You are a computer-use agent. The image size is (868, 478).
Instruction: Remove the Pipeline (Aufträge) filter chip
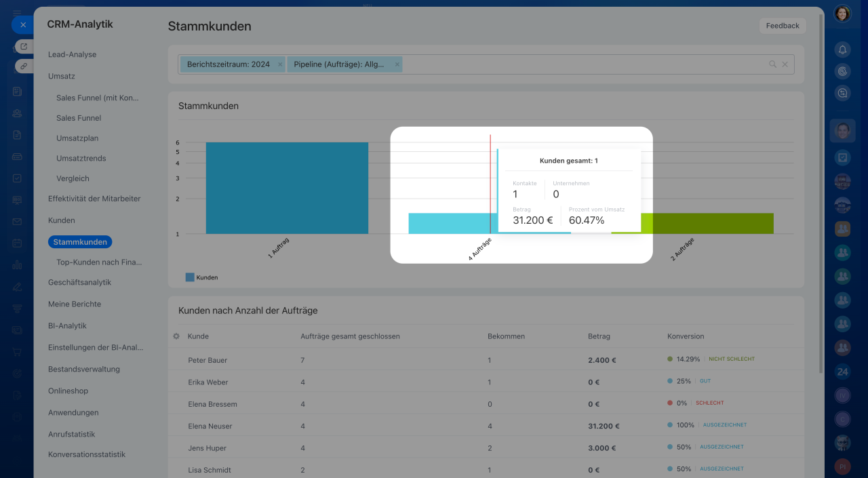click(x=397, y=64)
